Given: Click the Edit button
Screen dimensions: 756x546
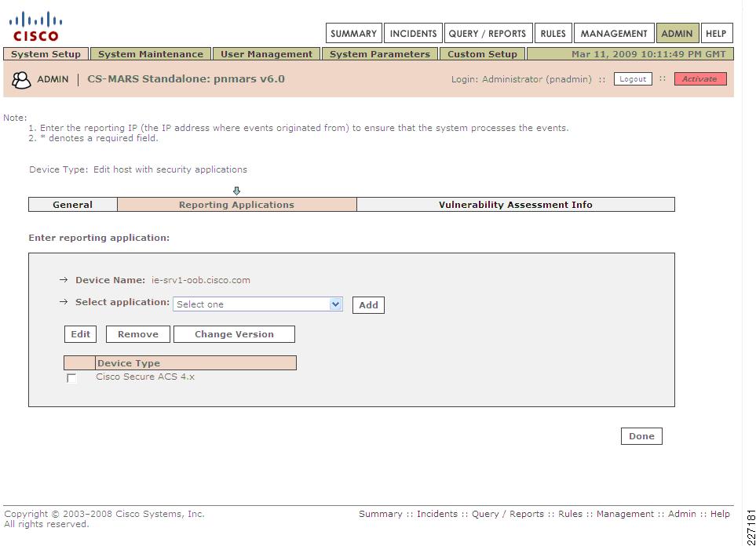Looking at the screenshot, I should point(80,334).
